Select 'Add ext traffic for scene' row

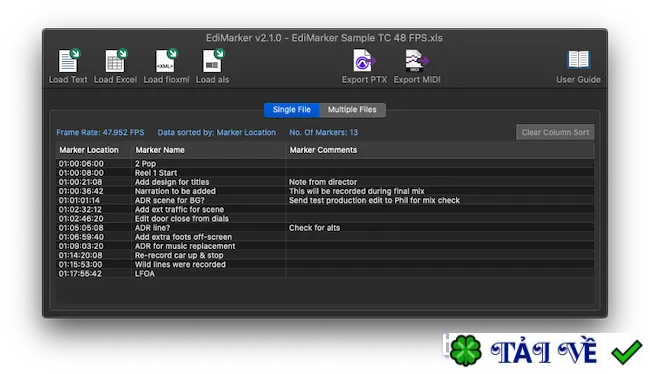pos(325,209)
